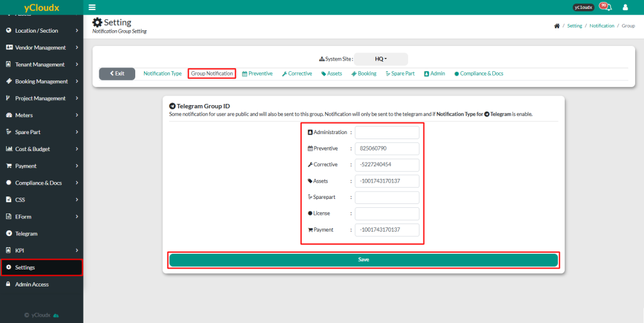This screenshot has width=644, height=323.
Task: Open Admin Access with lock icon
Action: click(x=31, y=285)
